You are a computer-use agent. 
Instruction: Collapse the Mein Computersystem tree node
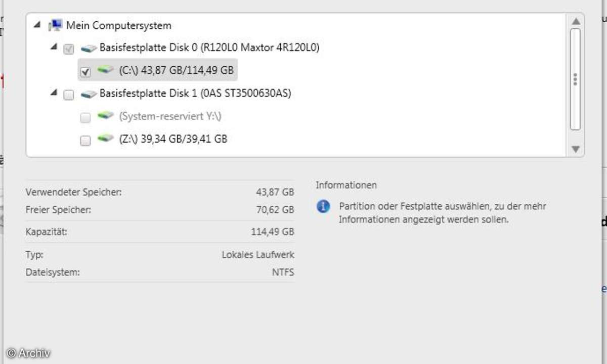37,24
